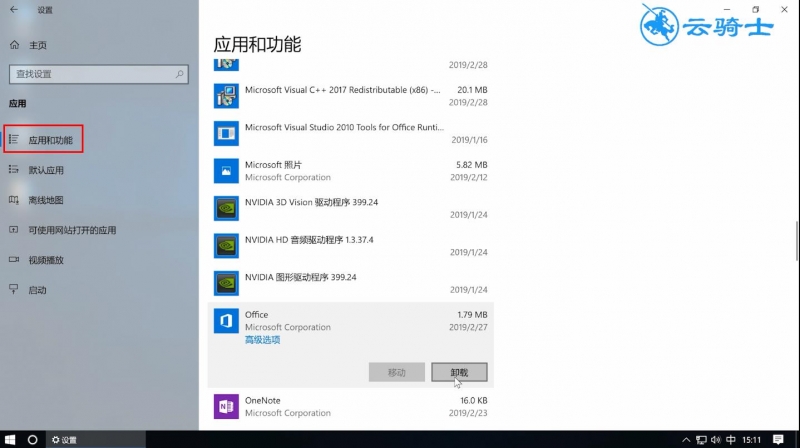Select the Microsoft 照片 app icon

[226, 171]
